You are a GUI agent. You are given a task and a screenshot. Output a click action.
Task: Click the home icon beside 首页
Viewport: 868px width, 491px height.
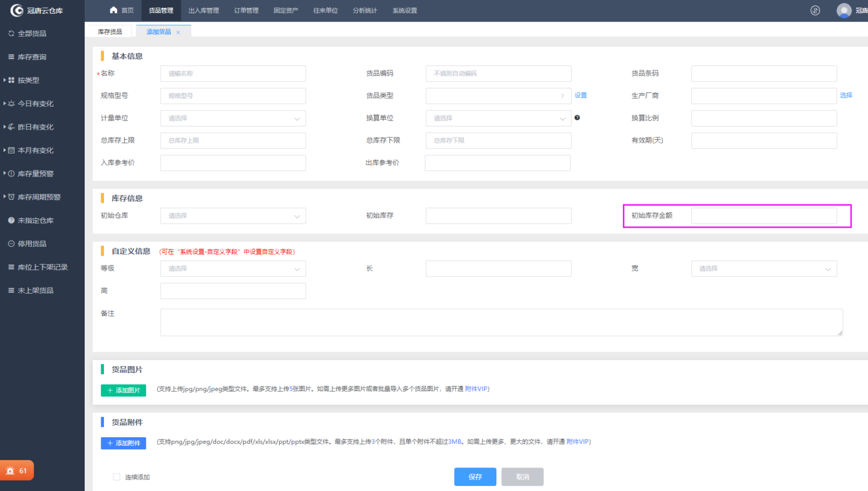(114, 10)
